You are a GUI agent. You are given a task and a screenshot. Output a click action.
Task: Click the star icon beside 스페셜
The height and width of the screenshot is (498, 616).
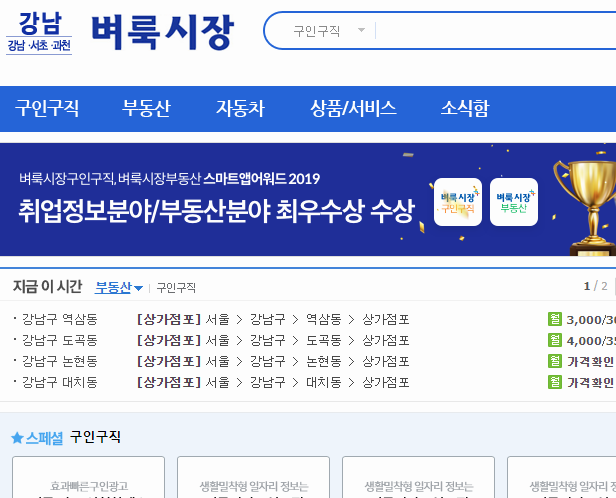(x=17, y=438)
